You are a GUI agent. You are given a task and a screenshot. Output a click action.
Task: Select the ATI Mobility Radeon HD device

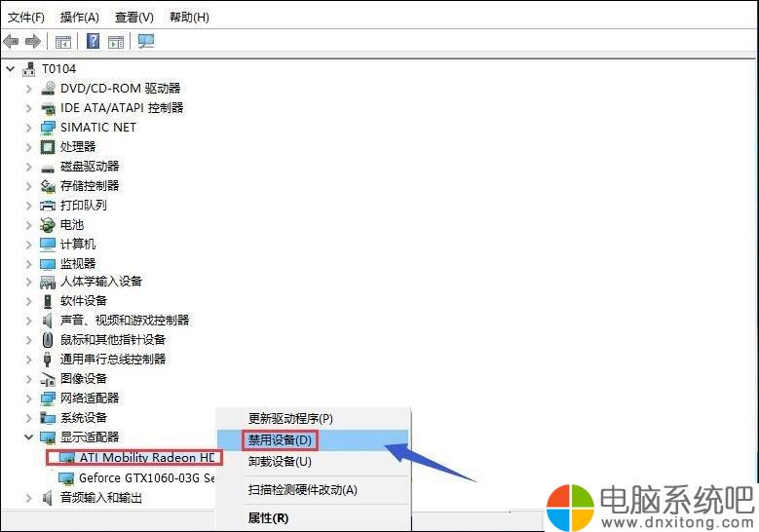click(x=147, y=457)
